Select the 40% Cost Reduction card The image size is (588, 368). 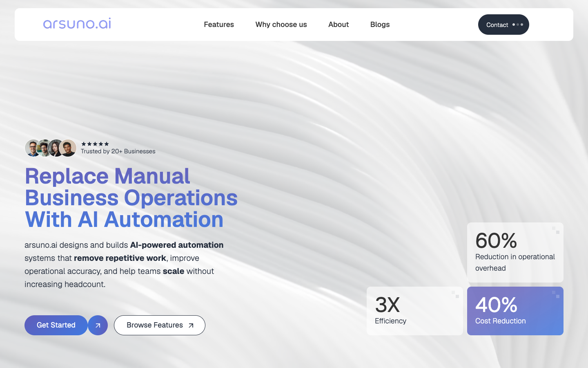(515, 311)
